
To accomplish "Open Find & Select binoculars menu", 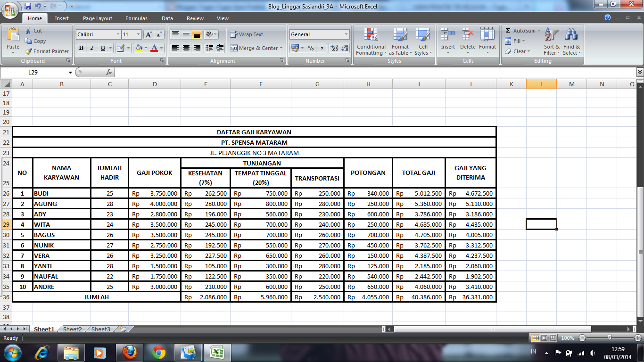I will click(571, 41).
